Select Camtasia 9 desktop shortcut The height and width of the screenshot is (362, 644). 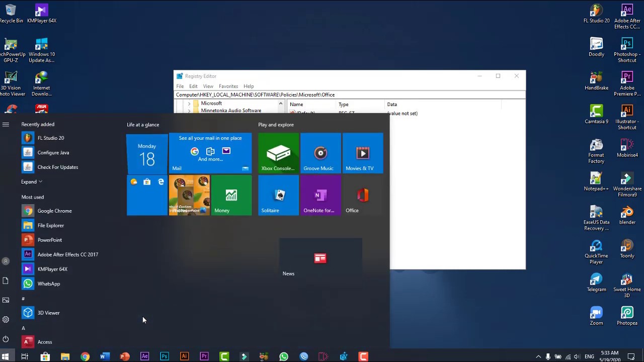click(x=596, y=115)
